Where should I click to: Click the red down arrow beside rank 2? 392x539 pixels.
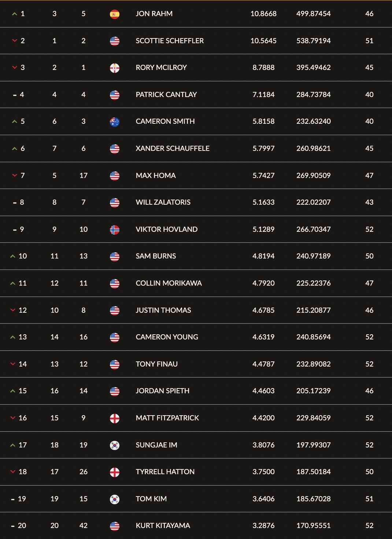coord(15,41)
